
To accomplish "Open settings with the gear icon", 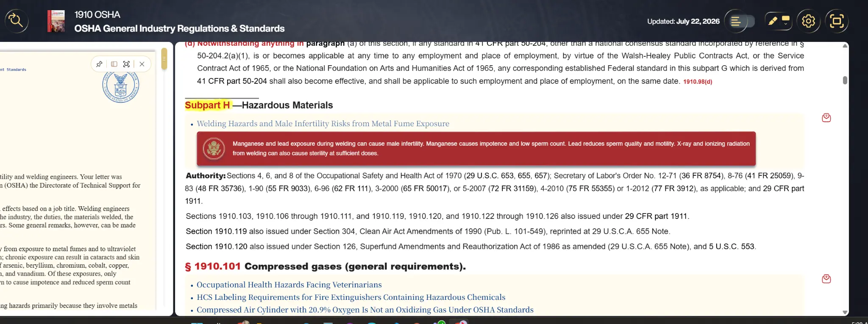I will coord(808,21).
